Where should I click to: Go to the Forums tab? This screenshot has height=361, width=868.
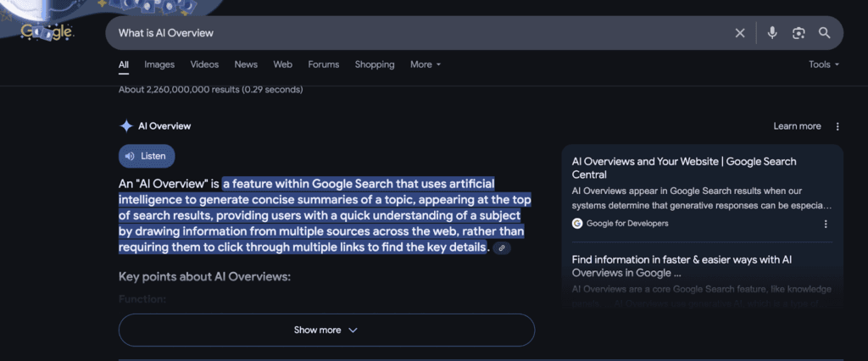click(323, 64)
